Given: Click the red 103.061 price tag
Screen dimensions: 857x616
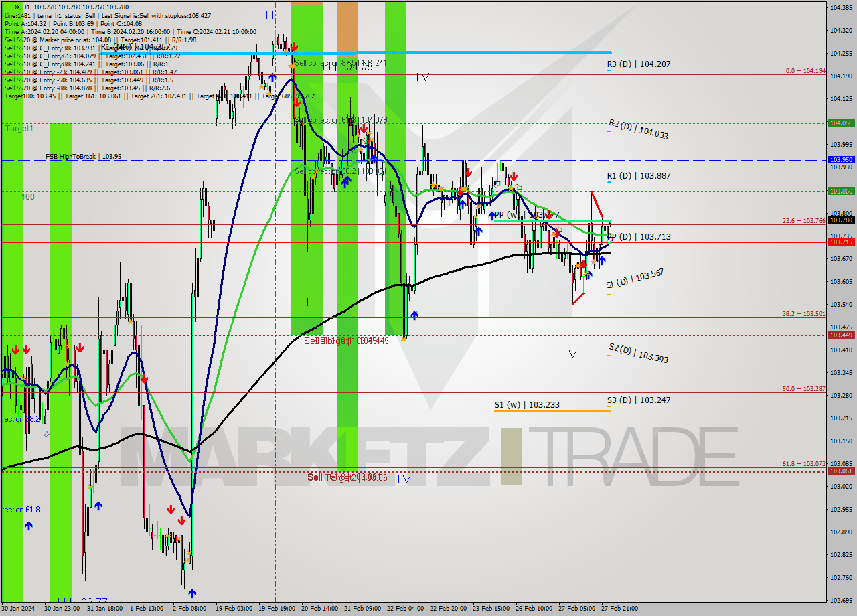Looking at the screenshot, I should click(841, 471).
